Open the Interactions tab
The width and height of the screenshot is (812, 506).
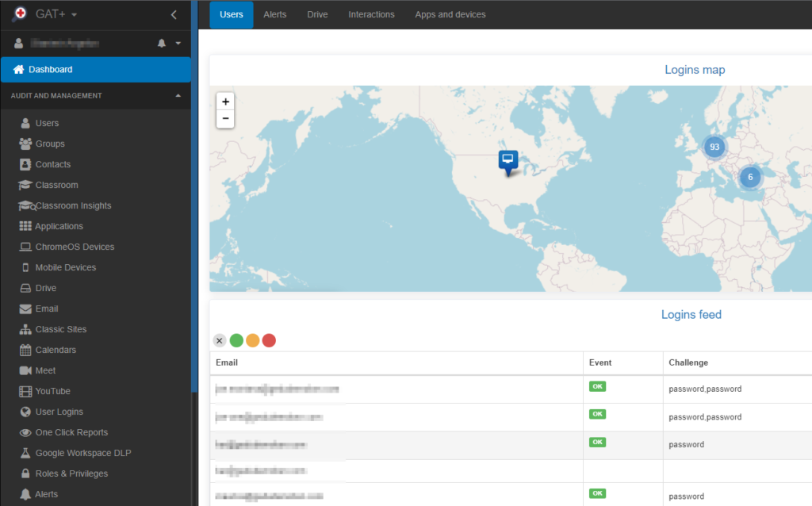[371, 14]
